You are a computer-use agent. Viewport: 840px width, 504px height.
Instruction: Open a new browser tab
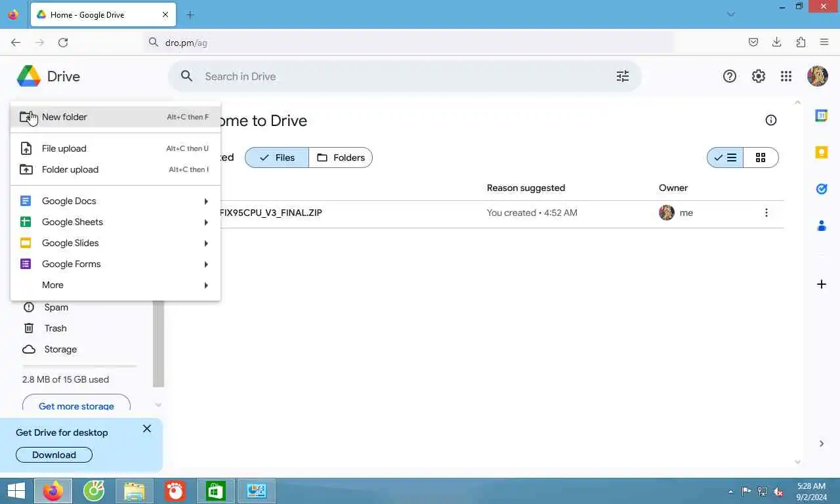[x=190, y=14]
